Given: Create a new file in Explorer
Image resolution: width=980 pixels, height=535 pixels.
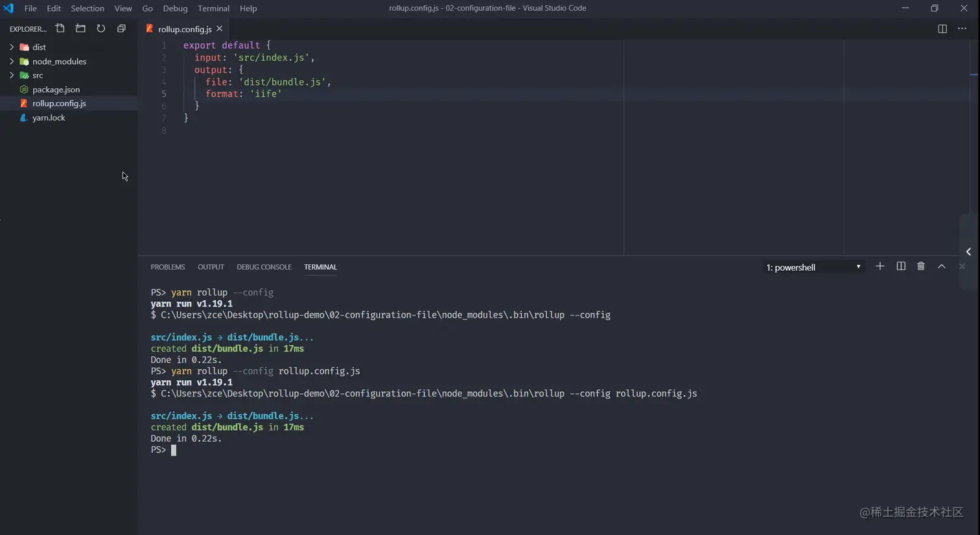Looking at the screenshot, I should click(60, 28).
